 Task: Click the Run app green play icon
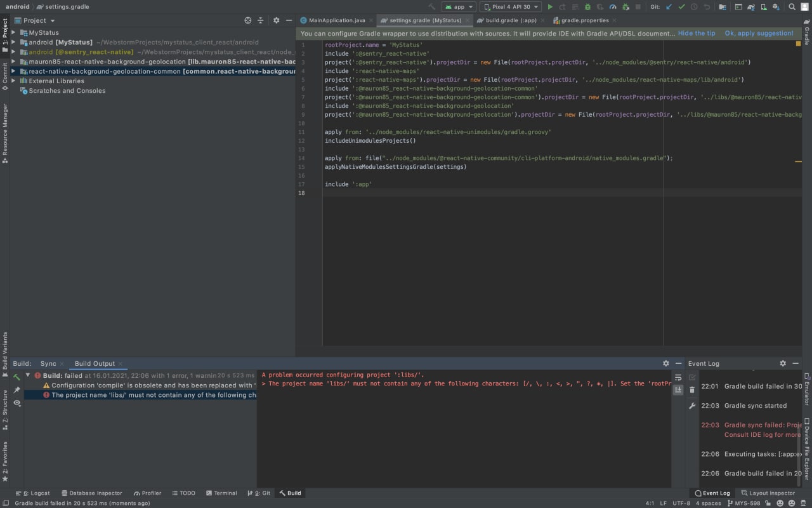pyautogui.click(x=550, y=7)
